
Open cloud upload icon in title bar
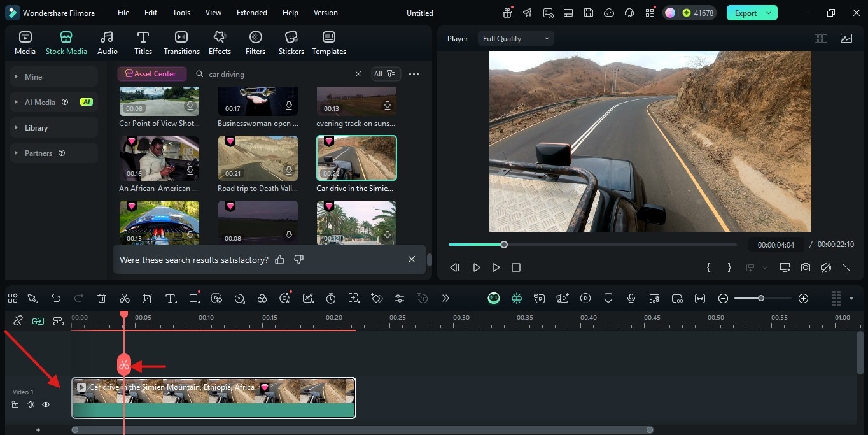tap(609, 13)
